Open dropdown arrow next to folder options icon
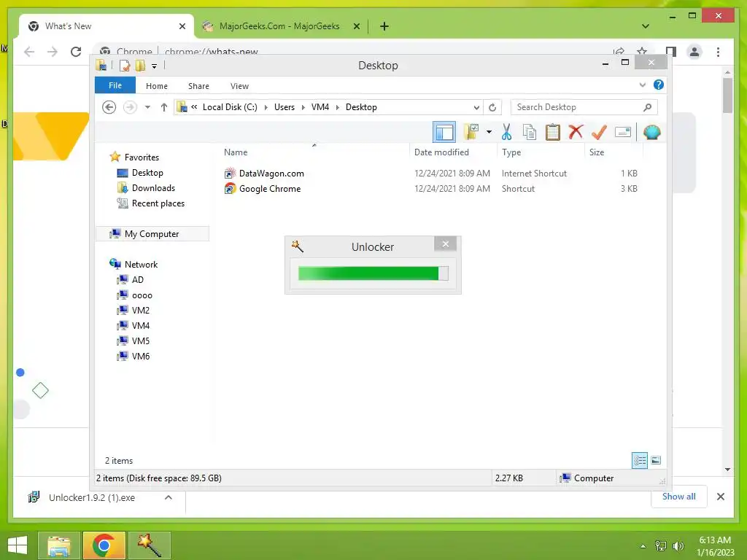 click(x=489, y=132)
